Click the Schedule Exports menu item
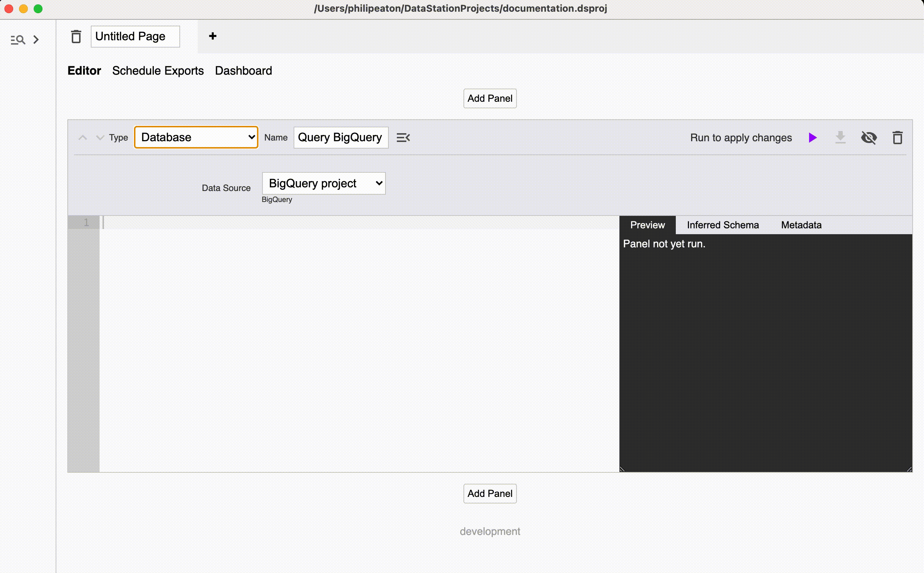 tap(158, 71)
